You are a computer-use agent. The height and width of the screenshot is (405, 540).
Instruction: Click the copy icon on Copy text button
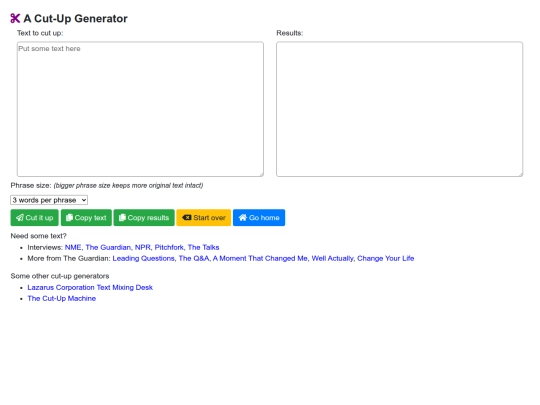click(x=69, y=218)
